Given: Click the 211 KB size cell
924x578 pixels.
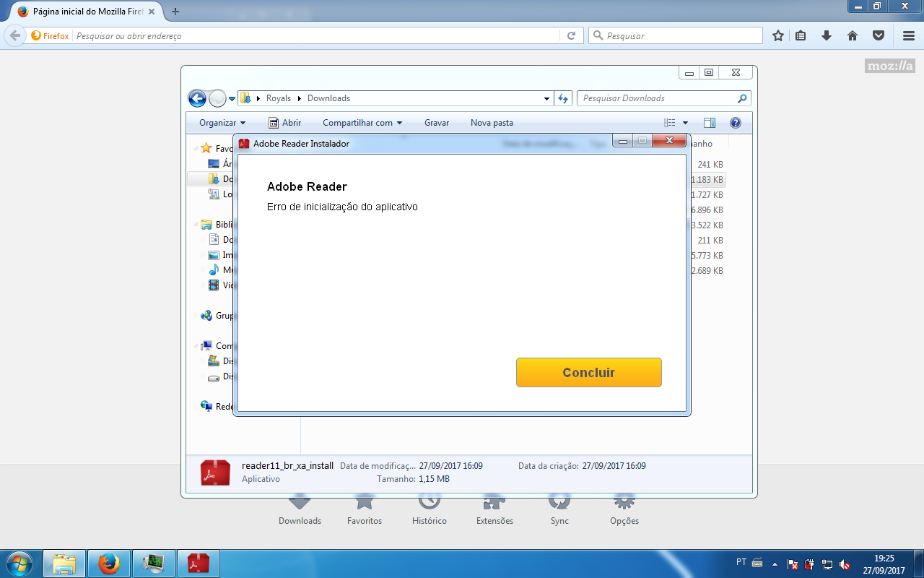Looking at the screenshot, I should (x=710, y=241).
